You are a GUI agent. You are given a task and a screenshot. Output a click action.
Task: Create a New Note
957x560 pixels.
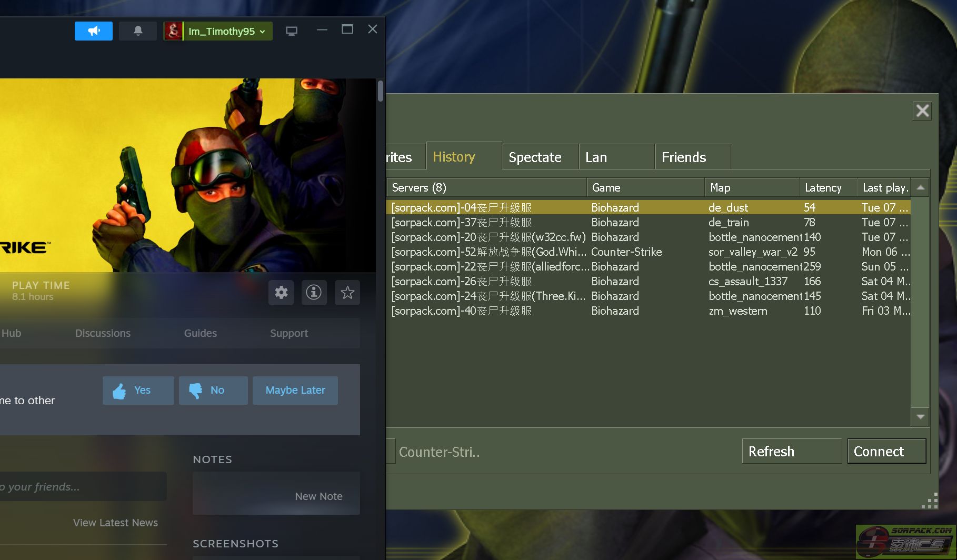(318, 496)
